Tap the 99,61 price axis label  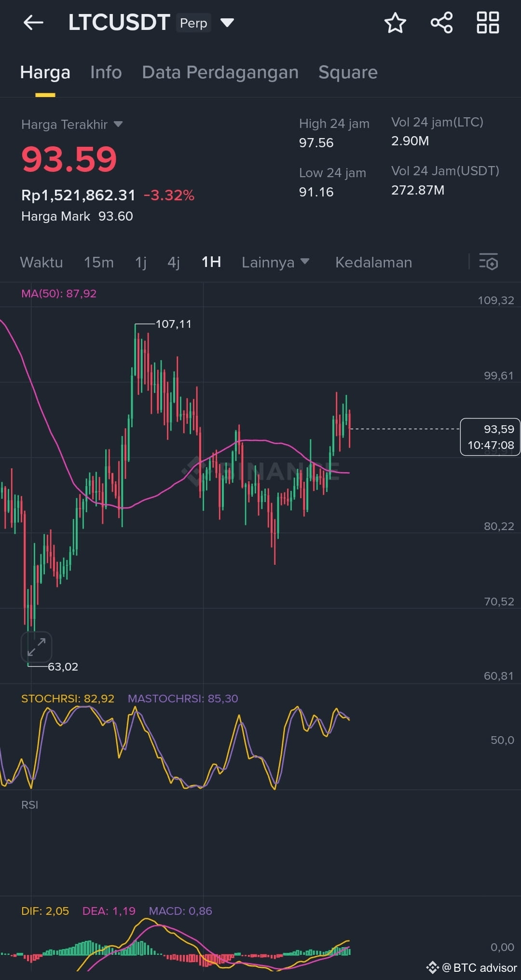coord(499,376)
